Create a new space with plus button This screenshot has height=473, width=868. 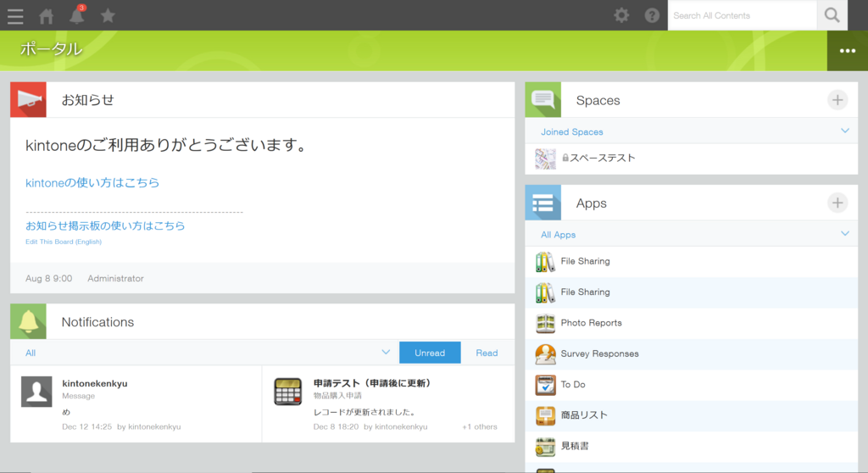point(837,100)
